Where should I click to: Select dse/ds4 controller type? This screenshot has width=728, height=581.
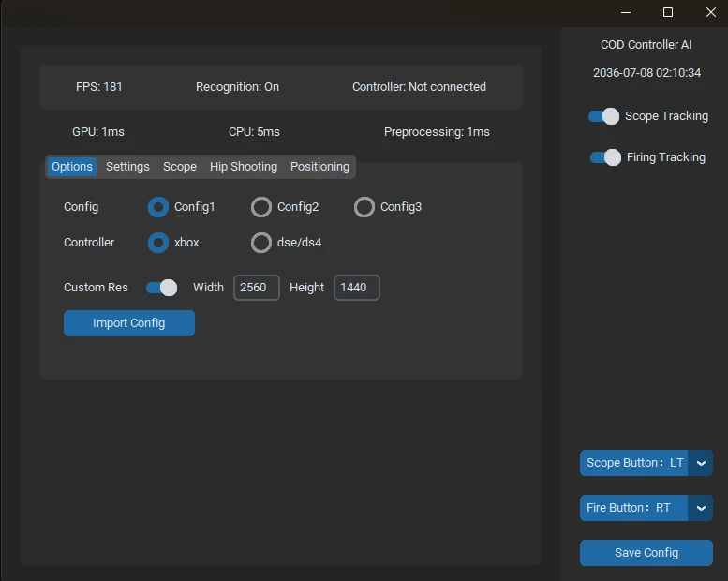(260, 243)
